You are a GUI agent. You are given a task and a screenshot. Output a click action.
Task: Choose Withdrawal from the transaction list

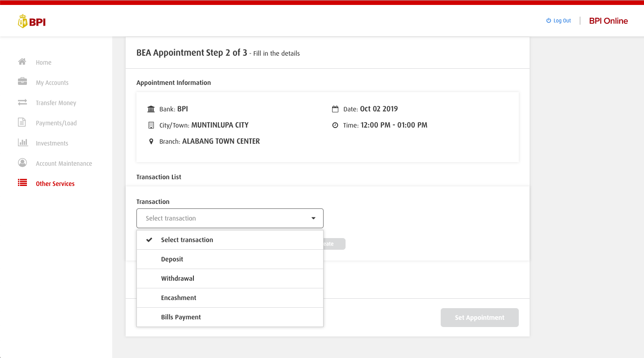coord(230,278)
